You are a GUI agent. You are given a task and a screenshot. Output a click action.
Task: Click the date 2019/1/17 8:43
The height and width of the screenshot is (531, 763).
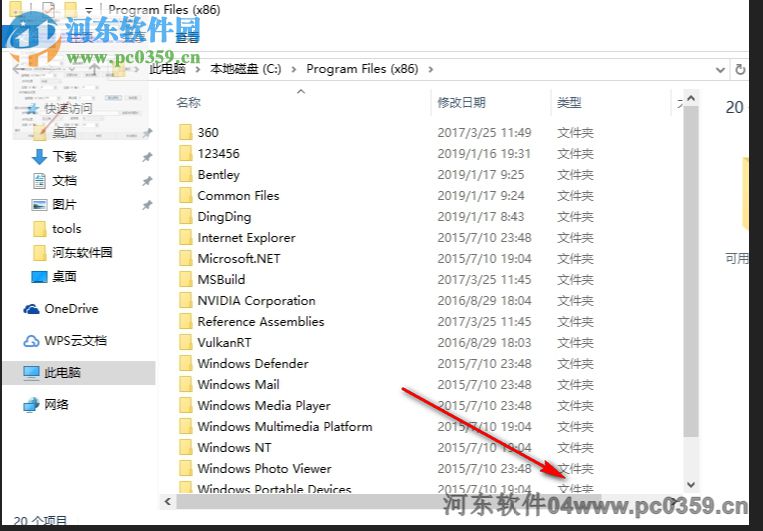click(481, 216)
